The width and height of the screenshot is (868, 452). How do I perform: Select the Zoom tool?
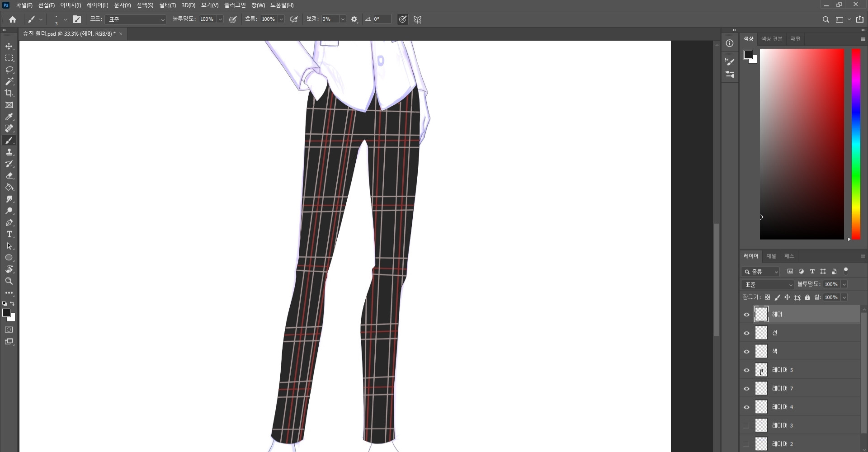pyautogui.click(x=9, y=281)
